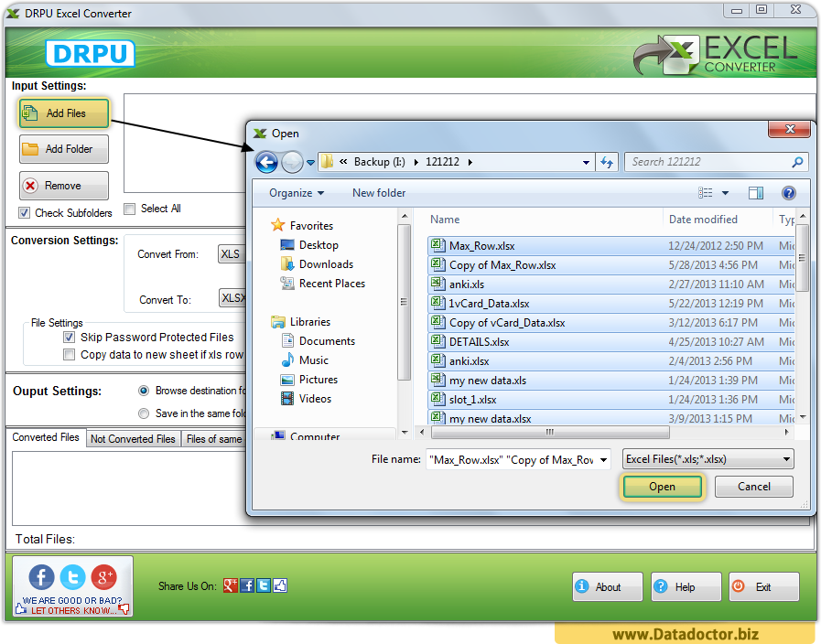This screenshot has width=821, height=644.
Task: Switch to the Converted Files tab
Action: point(45,437)
